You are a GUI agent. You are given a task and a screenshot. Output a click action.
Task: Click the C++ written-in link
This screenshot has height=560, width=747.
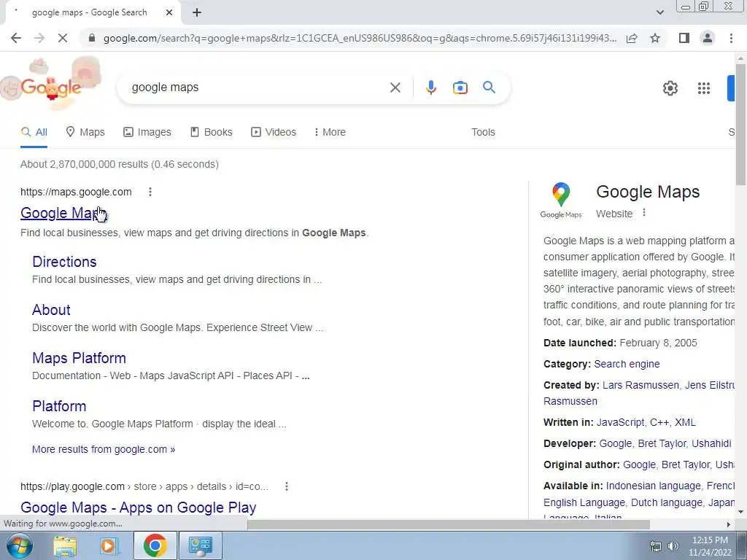pyautogui.click(x=659, y=422)
